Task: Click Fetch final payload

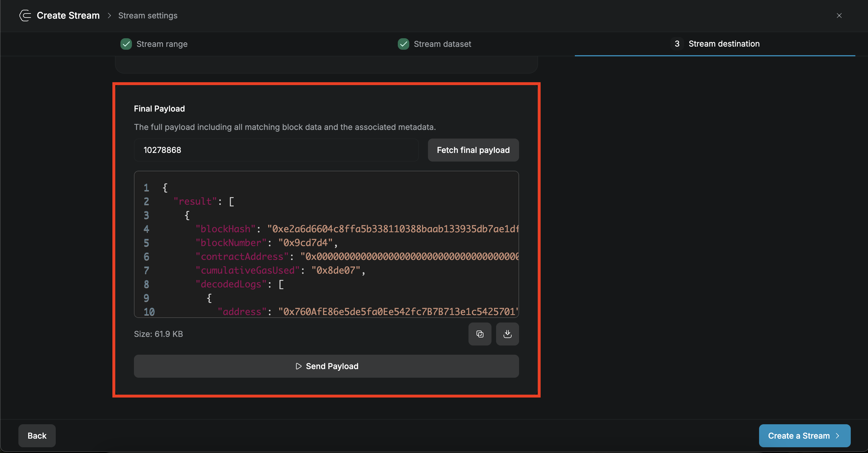Action: 473,150
